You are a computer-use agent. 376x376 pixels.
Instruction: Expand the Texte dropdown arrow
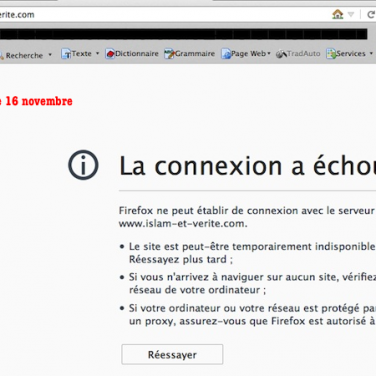(97, 53)
